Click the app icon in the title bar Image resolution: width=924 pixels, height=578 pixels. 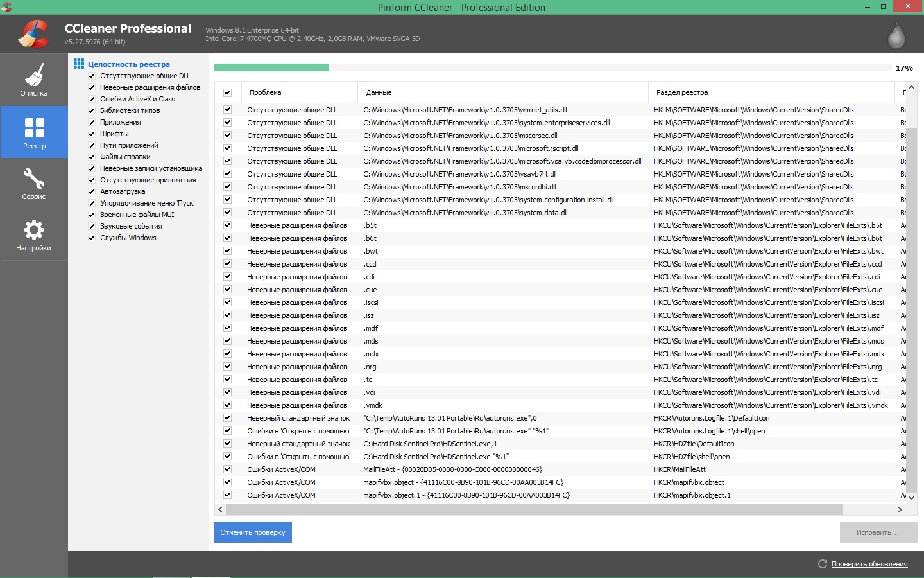[6, 7]
